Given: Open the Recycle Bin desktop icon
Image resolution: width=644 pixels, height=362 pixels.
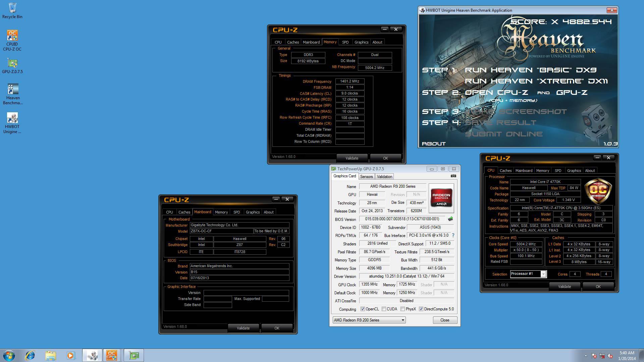Looking at the screenshot, I should click(x=12, y=11).
